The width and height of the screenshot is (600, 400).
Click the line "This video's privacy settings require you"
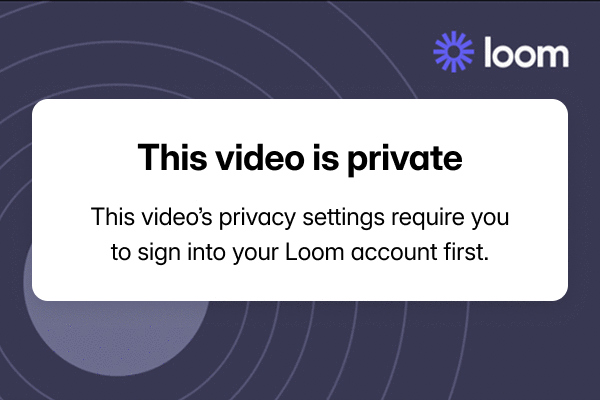coord(300,217)
